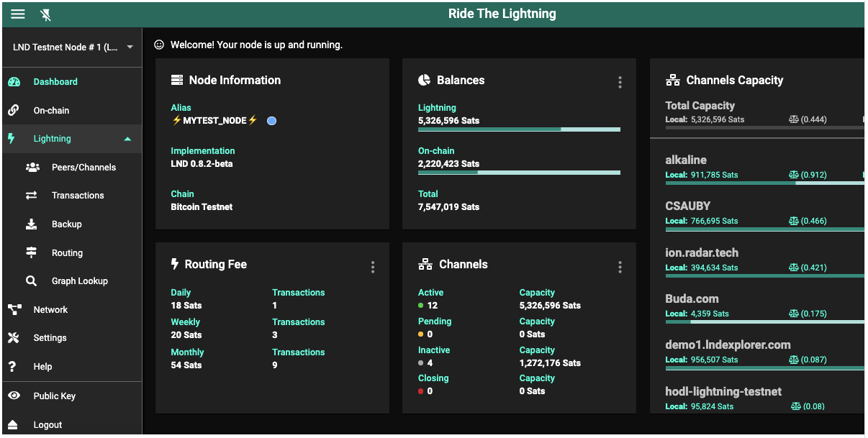Screen dimensions: 868x438
Task: Select Transactions in the sidebar
Action: pyautogui.click(x=71, y=196)
